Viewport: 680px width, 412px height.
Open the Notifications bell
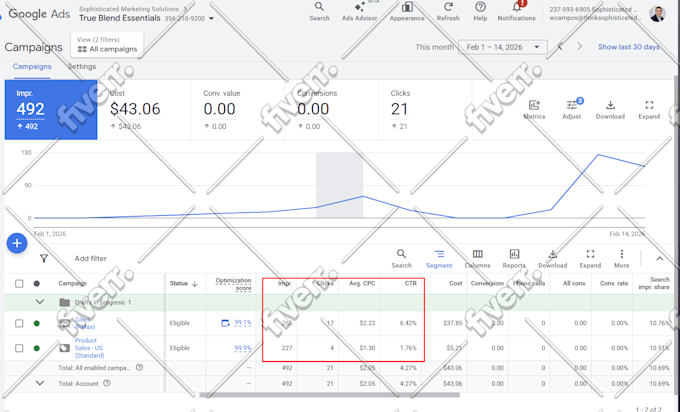(x=517, y=12)
